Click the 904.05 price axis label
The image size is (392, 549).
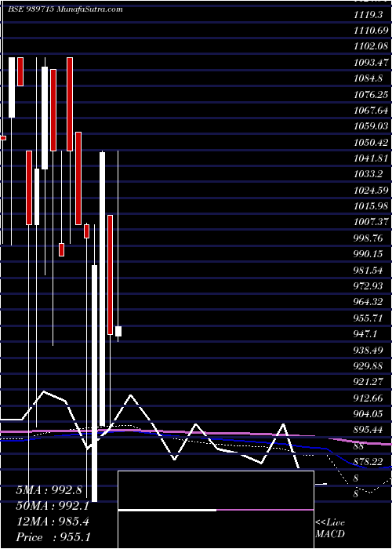(368, 414)
